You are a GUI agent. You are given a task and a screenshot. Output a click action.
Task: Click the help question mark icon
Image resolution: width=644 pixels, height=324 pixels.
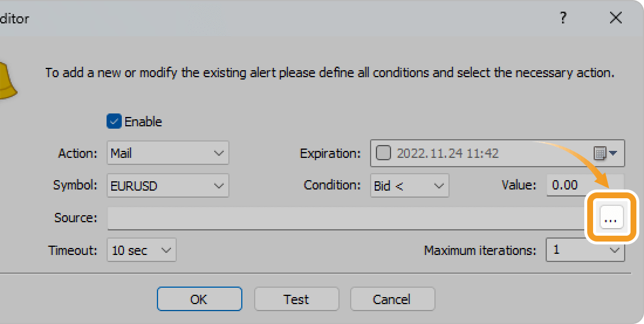coord(563,18)
